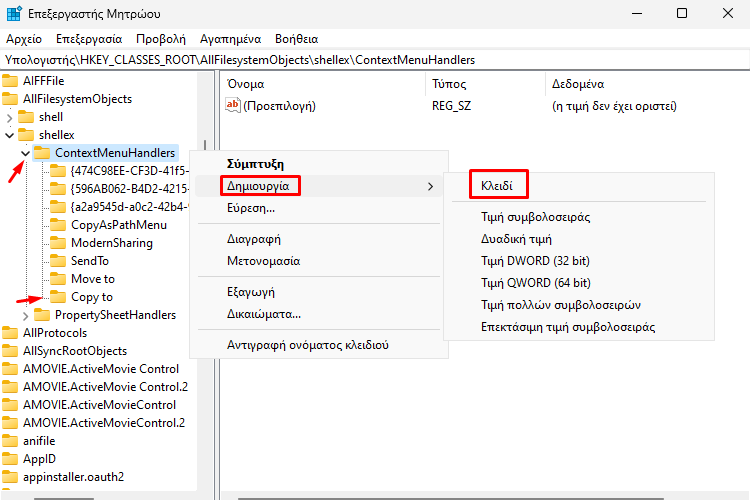Viewport: 750px width, 500px height.
Task: Click the Move to folder icon
Action: (58, 279)
